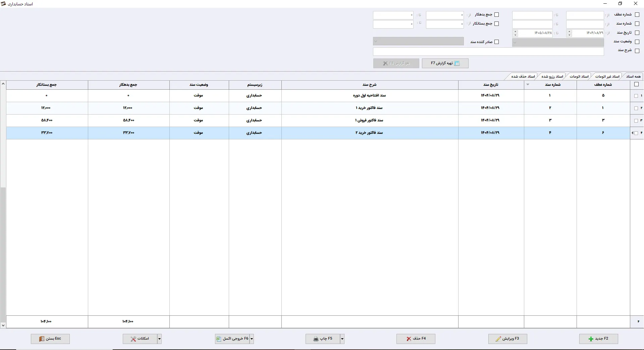
Task: Check the وضعیت سند filter checkbox
Action: [637, 42]
